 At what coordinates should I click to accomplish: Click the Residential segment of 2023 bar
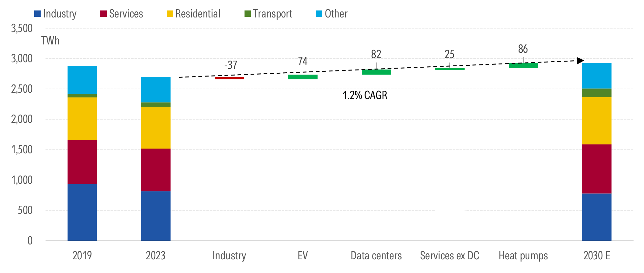156,128
